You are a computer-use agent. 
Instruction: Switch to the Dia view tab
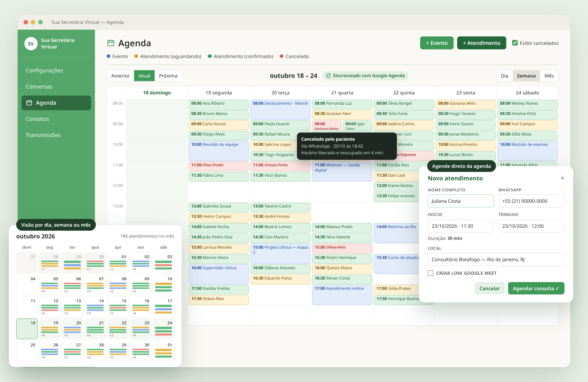click(505, 76)
